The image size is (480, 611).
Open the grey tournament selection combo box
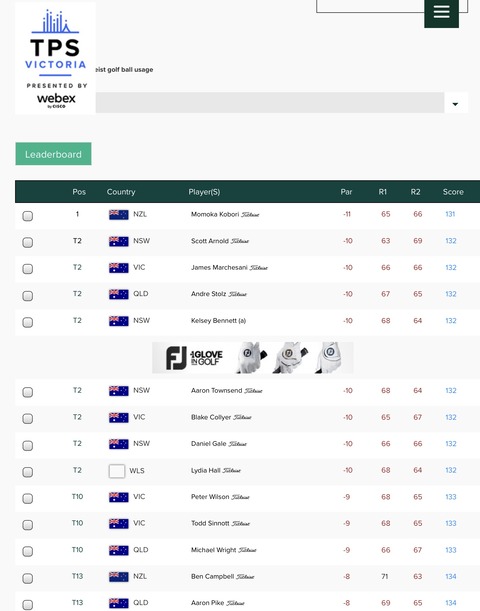[x=270, y=103]
